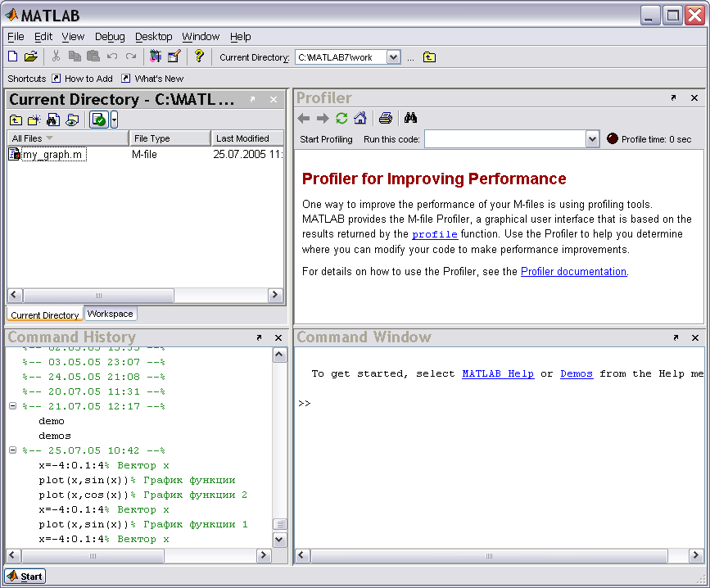Create a new M-file from the toolbar
The image size is (710, 588).
12,57
